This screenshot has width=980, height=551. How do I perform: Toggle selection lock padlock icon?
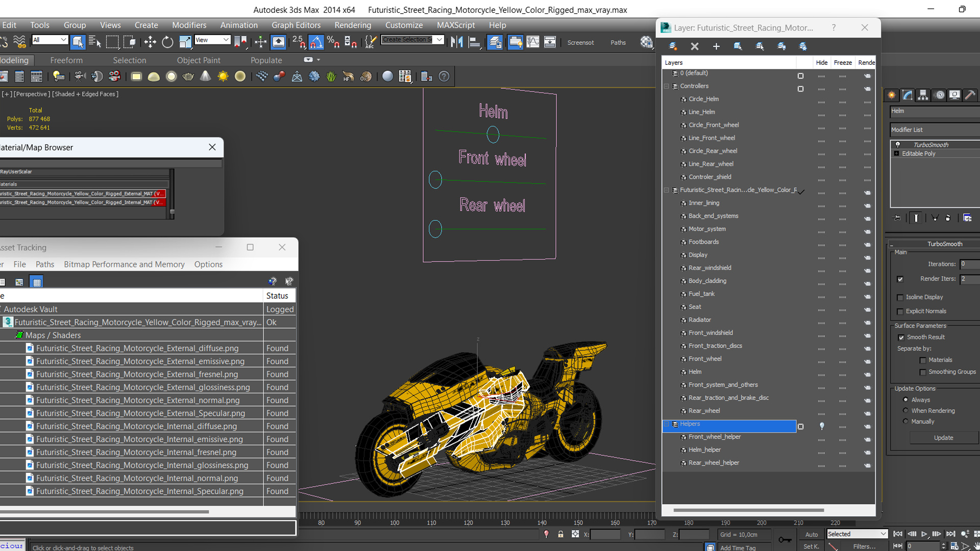click(560, 534)
